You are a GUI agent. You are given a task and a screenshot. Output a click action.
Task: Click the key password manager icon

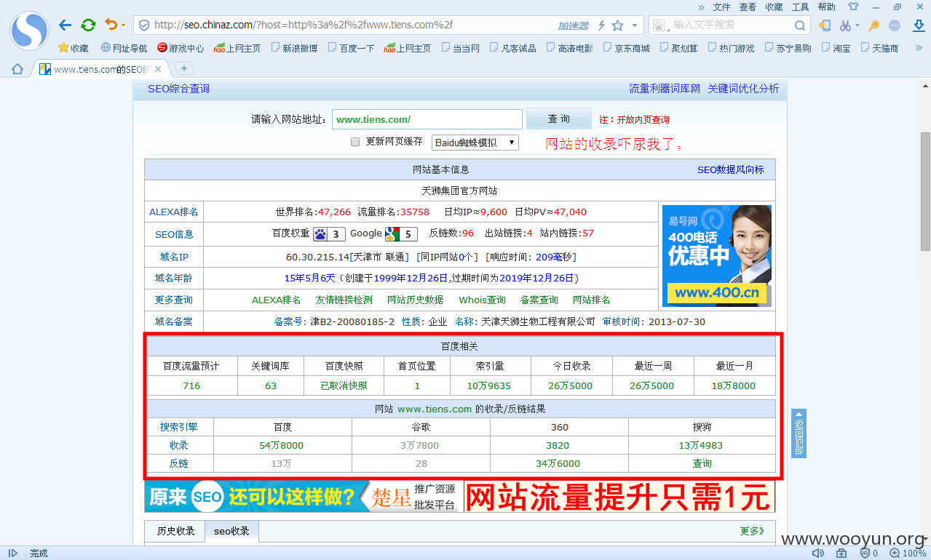[x=874, y=25]
